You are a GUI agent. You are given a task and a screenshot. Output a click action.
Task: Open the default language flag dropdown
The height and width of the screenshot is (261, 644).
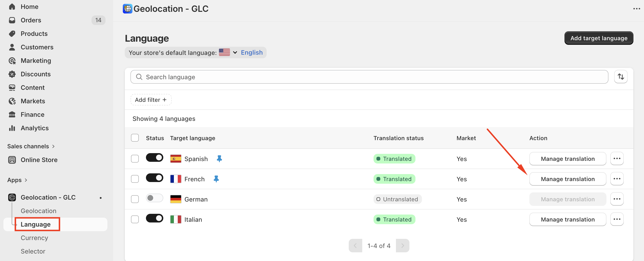pyautogui.click(x=228, y=52)
